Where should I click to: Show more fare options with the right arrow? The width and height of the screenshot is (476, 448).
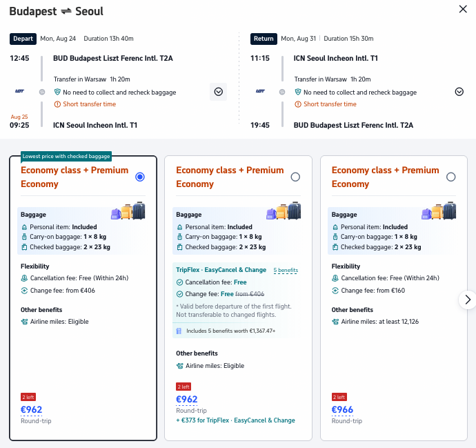tap(468, 300)
